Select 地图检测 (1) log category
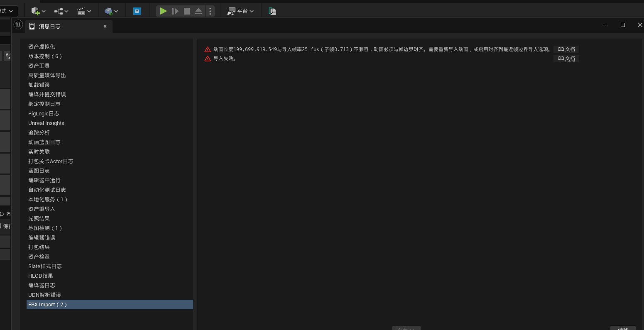Image resolution: width=644 pixels, height=330 pixels. (45, 228)
